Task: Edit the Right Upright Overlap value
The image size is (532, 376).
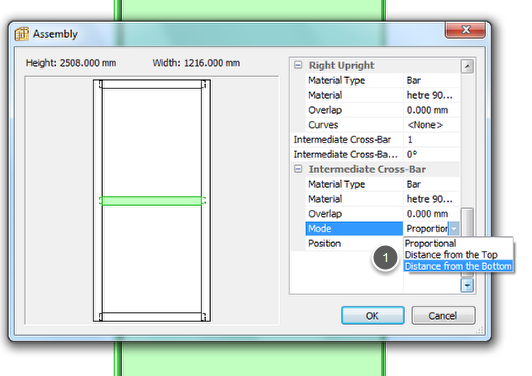Action: (431, 110)
